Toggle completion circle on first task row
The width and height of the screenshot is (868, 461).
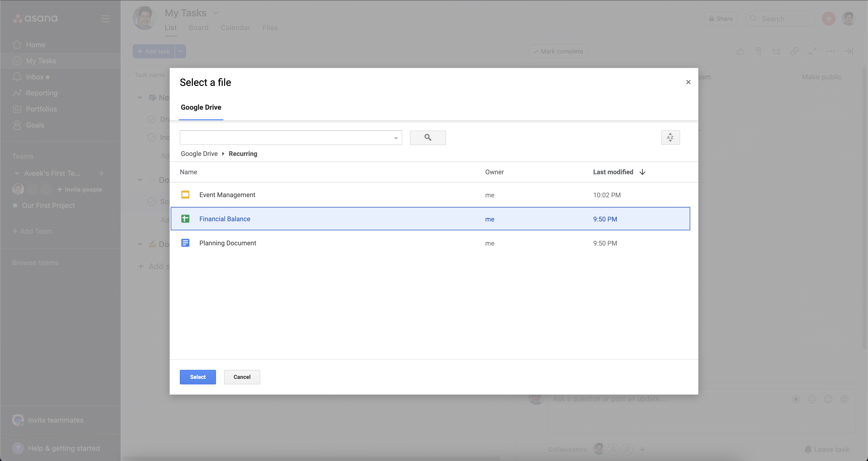click(152, 119)
